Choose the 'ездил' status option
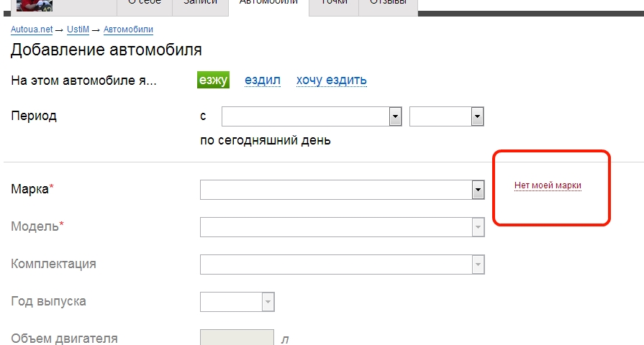 pos(263,80)
